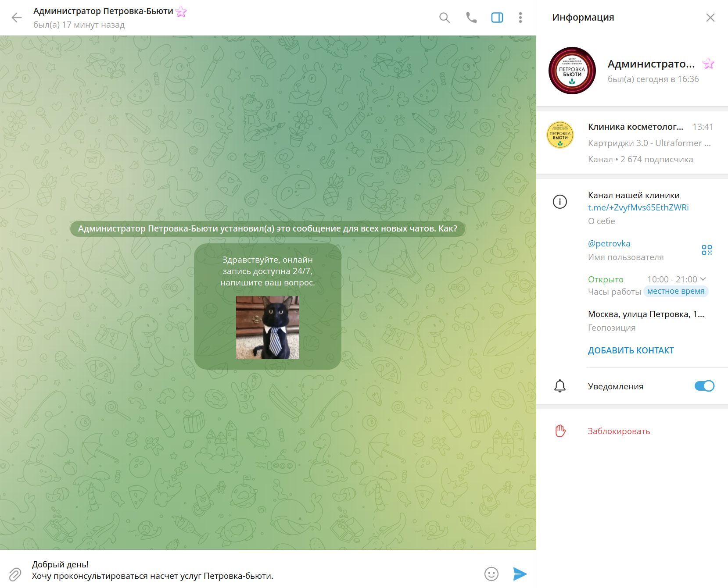The height and width of the screenshot is (588, 728).
Task: Search in this chat
Action: [x=445, y=18]
